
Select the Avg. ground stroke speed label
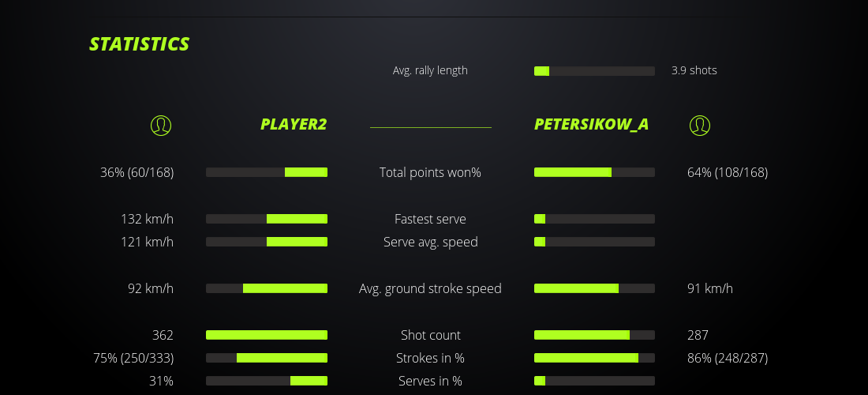pos(430,288)
